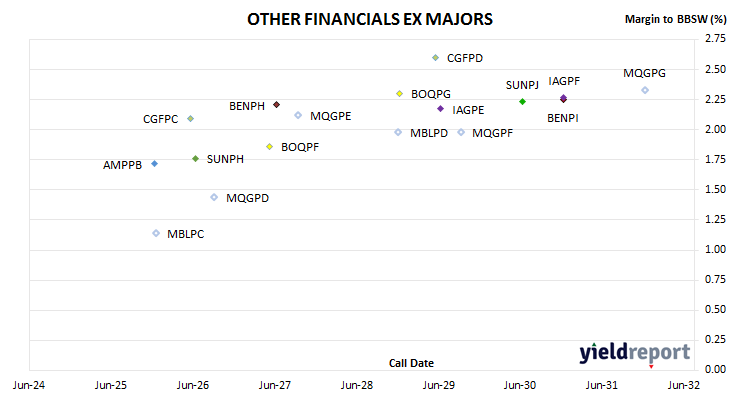Click the BENPH dark red diamond
Viewport: 730px width, 399px height.
(277, 105)
